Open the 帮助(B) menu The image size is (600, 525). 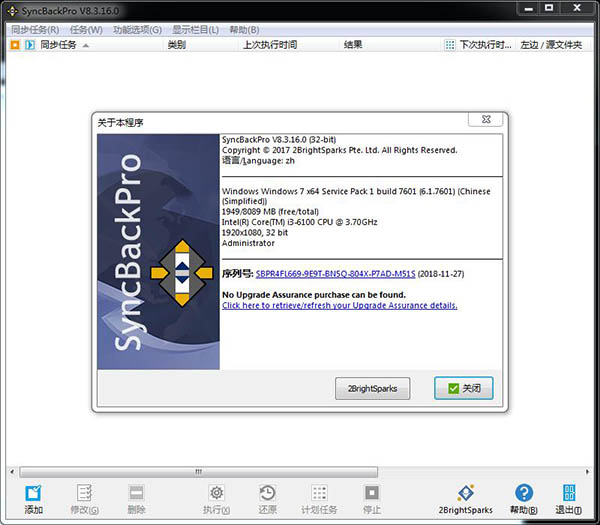click(x=244, y=30)
